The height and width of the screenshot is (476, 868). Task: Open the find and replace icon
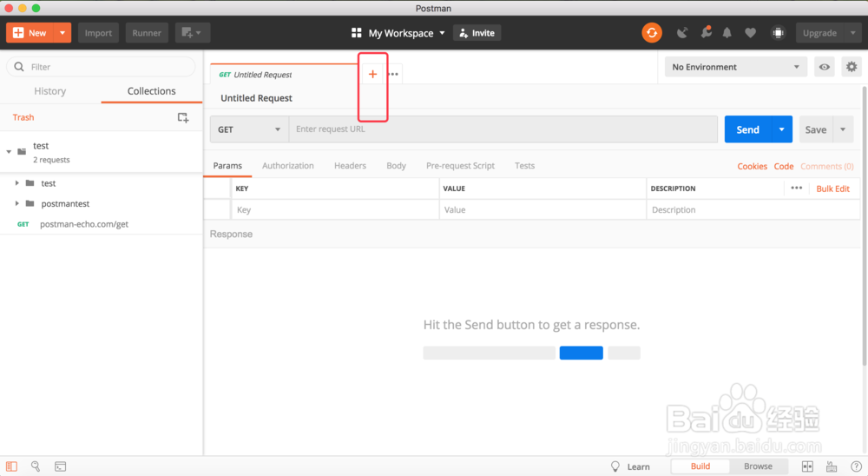36,466
